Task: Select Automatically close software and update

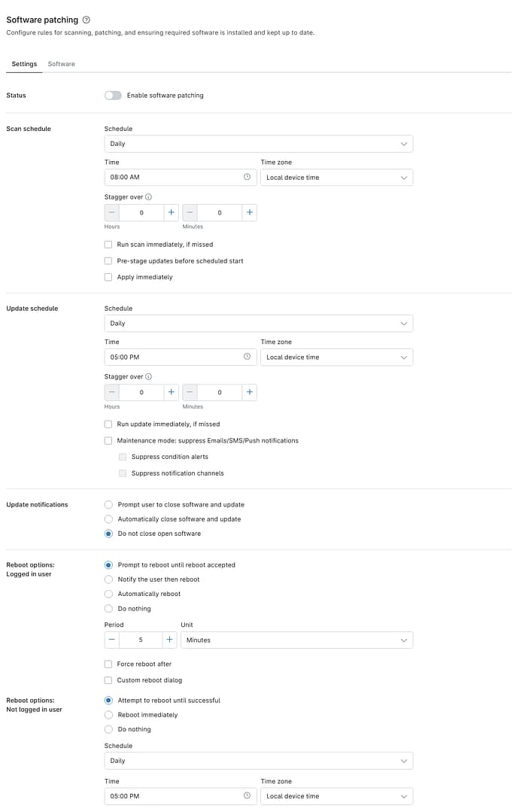Action: coord(108,519)
